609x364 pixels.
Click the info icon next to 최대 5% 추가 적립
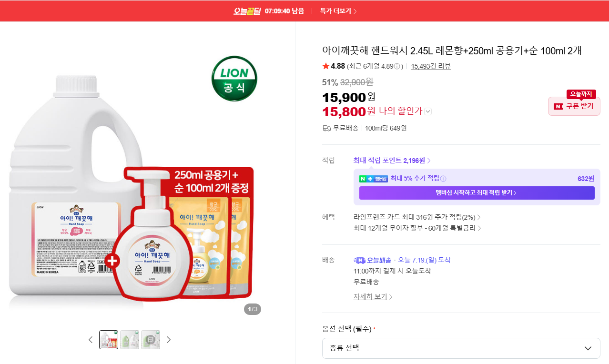(x=443, y=179)
